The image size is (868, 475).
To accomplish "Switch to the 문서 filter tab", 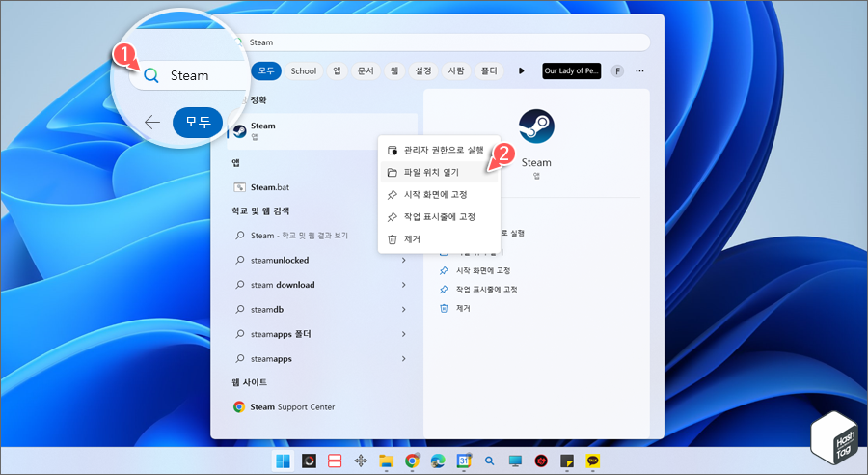I will 366,70.
